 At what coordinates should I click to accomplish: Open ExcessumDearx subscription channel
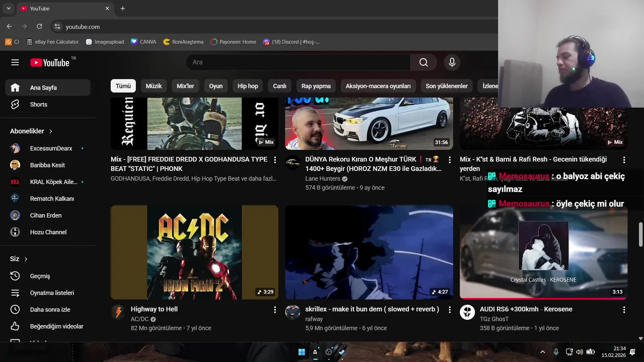[x=48, y=148]
